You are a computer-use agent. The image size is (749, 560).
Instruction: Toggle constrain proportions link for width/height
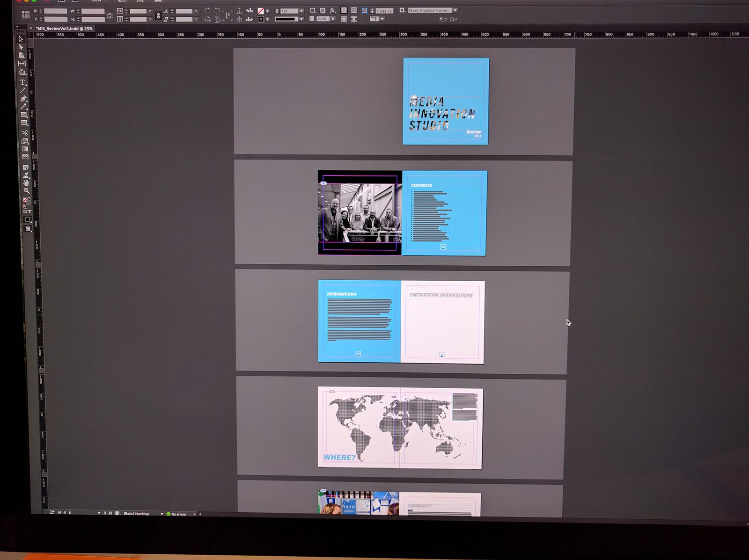[x=110, y=15]
